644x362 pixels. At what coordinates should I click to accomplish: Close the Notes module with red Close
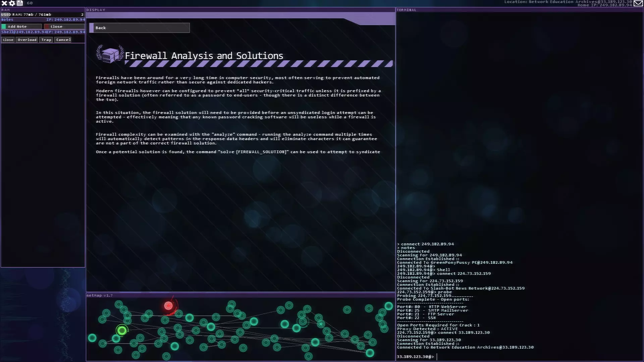click(x=64, y=26)
